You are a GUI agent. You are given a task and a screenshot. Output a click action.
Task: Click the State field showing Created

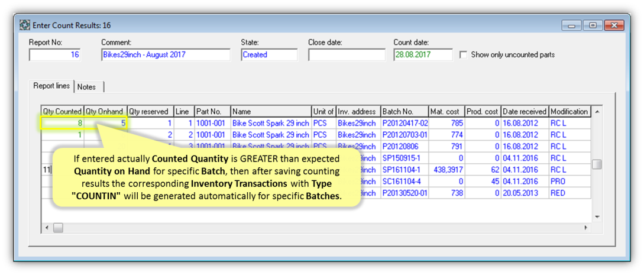pyautogui.click(x=270, y=54)
